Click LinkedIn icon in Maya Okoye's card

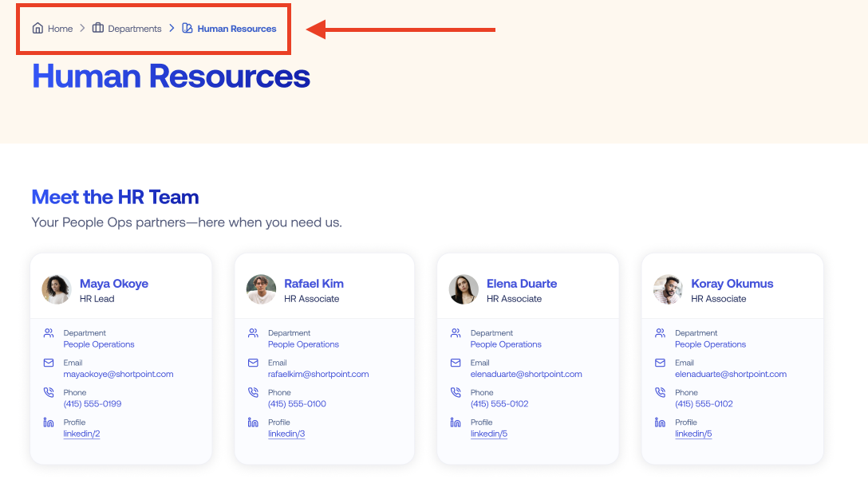(49, 422)
